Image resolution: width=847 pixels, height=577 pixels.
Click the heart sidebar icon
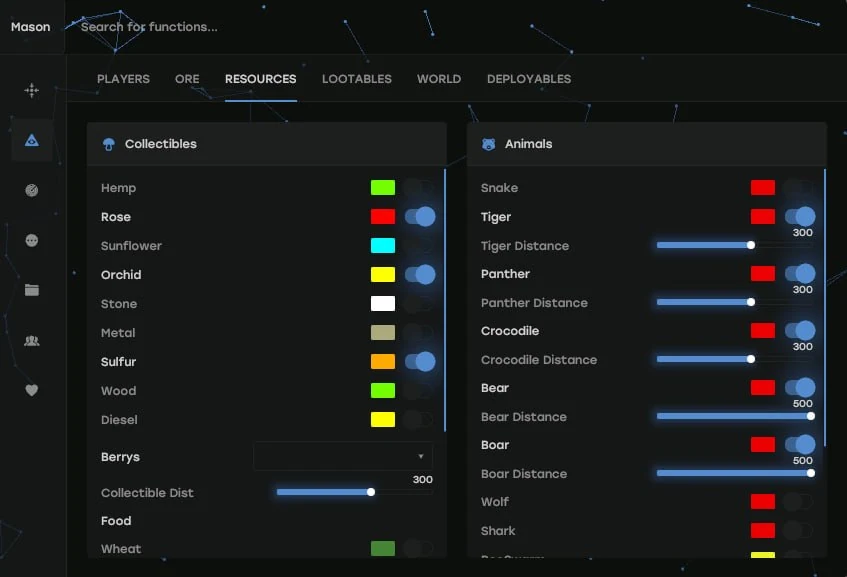pyautogui.click(x=31, y=390)
